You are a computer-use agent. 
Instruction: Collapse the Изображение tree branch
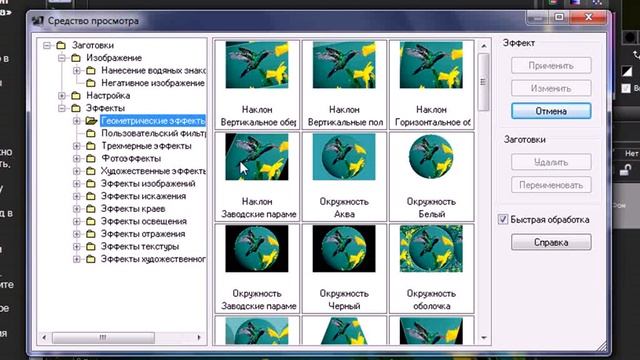pyautogui.click(x=62, y=58)
